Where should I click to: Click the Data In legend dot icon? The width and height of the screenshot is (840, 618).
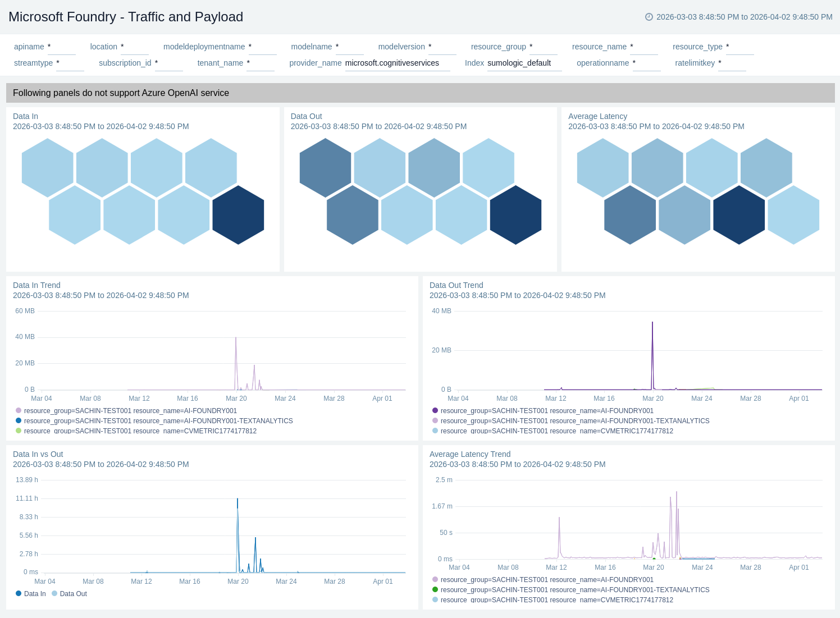pos(19,593)
